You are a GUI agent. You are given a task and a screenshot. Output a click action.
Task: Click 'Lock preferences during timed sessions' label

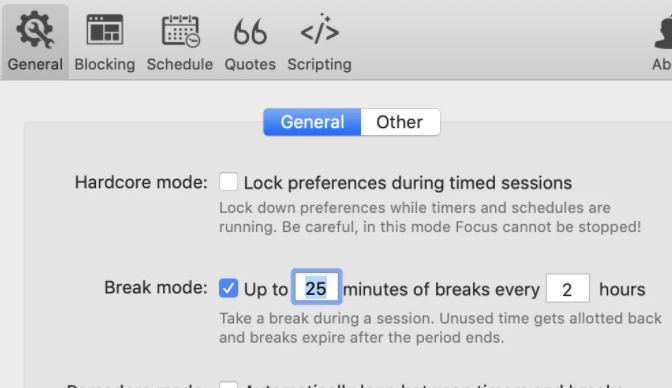point(408,183)
